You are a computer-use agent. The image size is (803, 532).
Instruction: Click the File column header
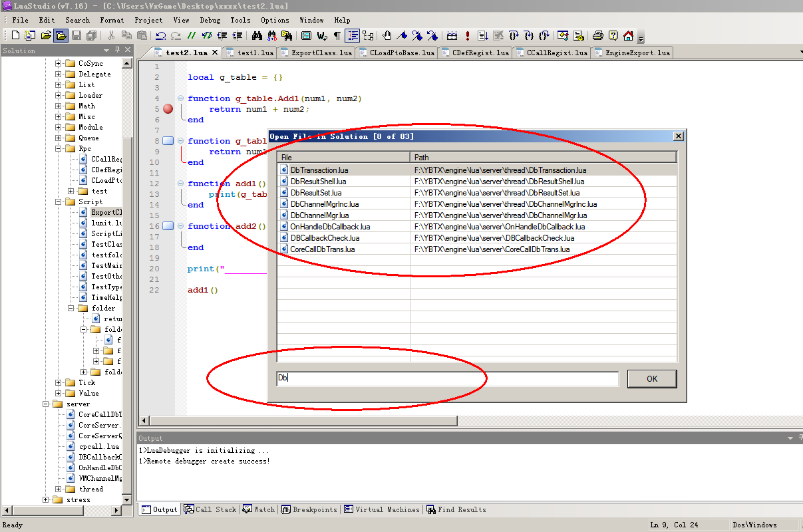(344, 158)
